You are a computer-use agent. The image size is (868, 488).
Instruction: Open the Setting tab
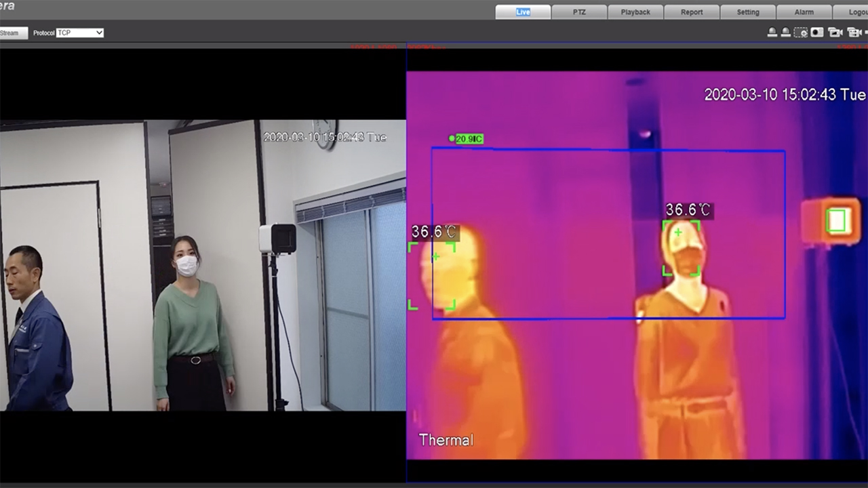pos(748,12)
